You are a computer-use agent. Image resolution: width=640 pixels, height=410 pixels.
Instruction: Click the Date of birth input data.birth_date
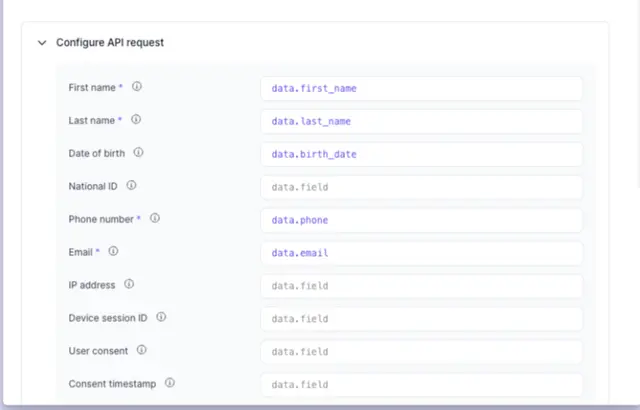coord(421,154)
